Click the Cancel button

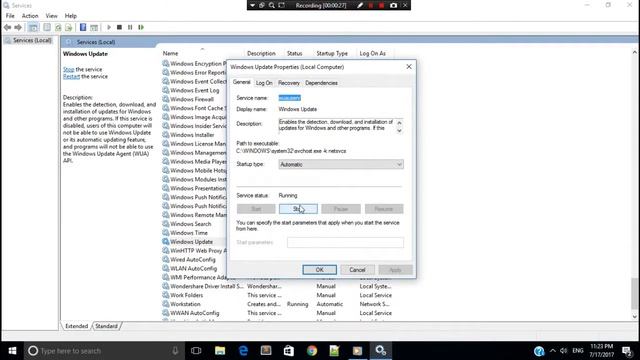click(x=357, y=270)
